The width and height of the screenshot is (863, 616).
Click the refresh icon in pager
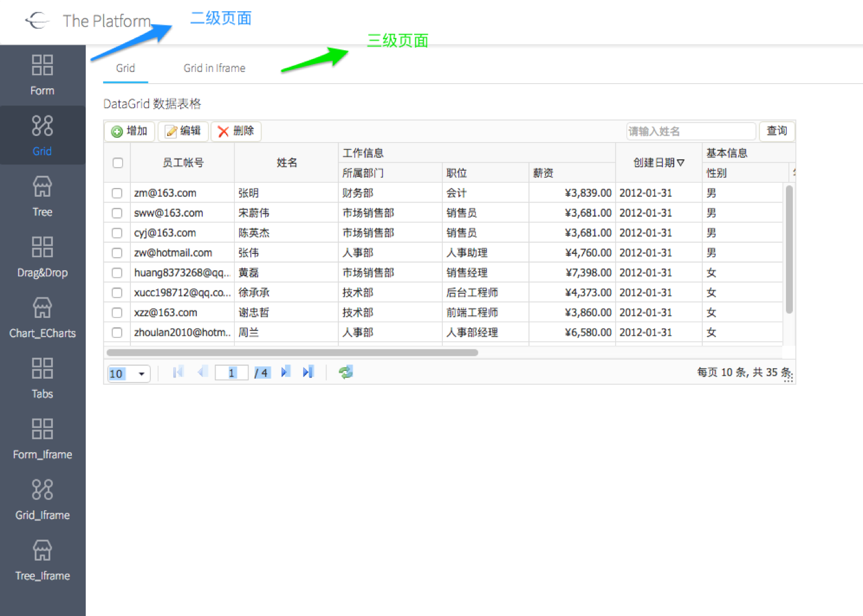pyautogui.click(x=346, y=373)
